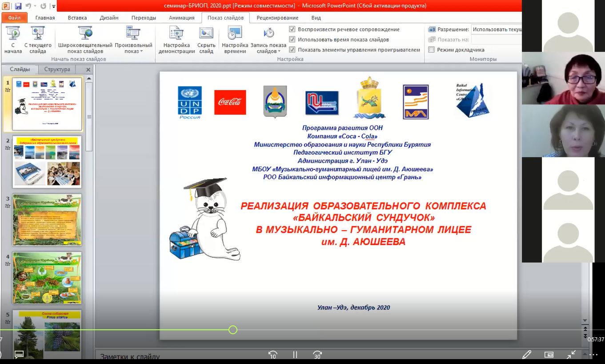Enable Режим докладчика checkbox

431,50
